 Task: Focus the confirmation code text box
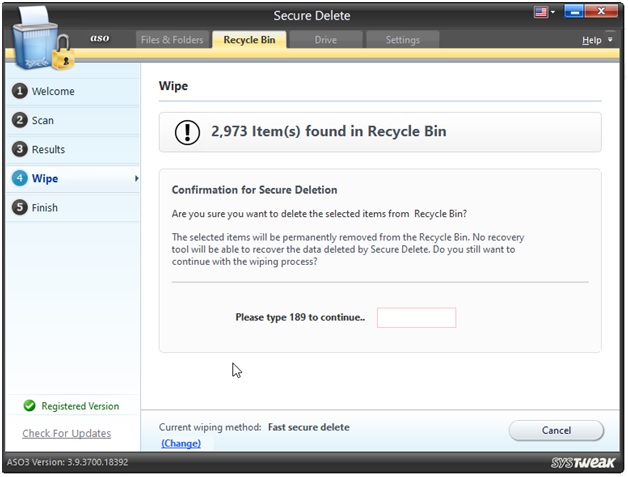tap(416, 317)
